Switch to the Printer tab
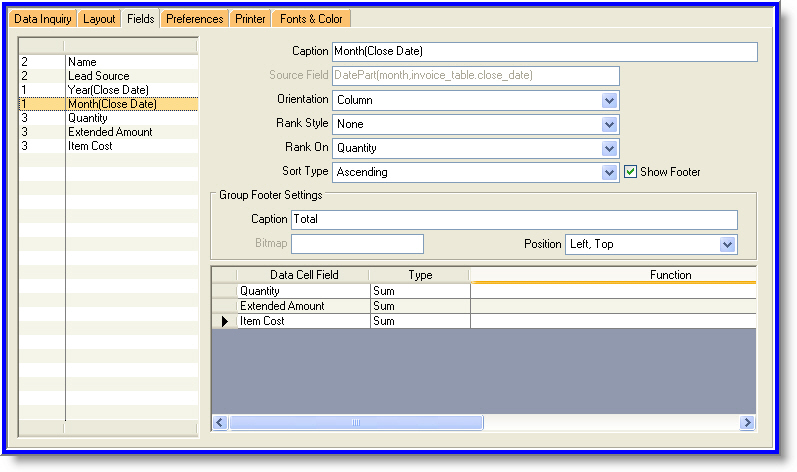 249,19
